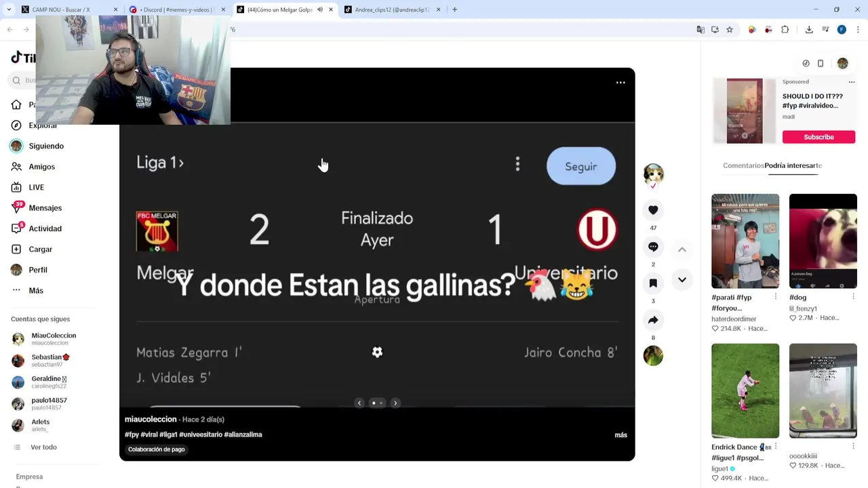Open Colaboración de pago label

coord(157,449)
